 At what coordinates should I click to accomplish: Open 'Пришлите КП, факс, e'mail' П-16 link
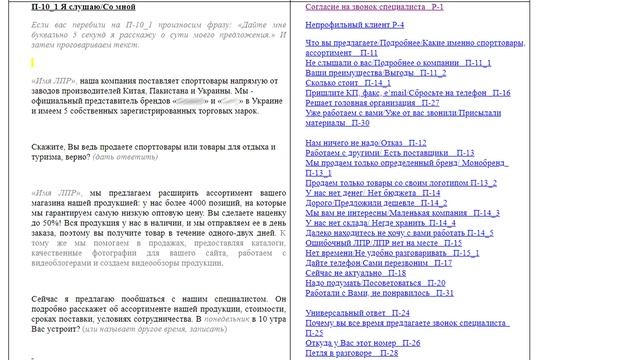(x=408, y=93)
